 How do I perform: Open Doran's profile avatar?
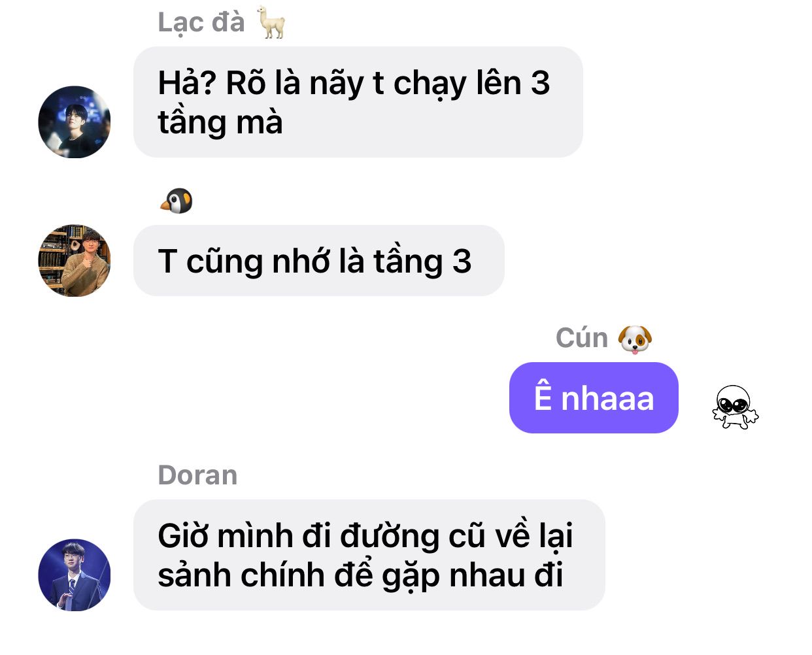75,575
